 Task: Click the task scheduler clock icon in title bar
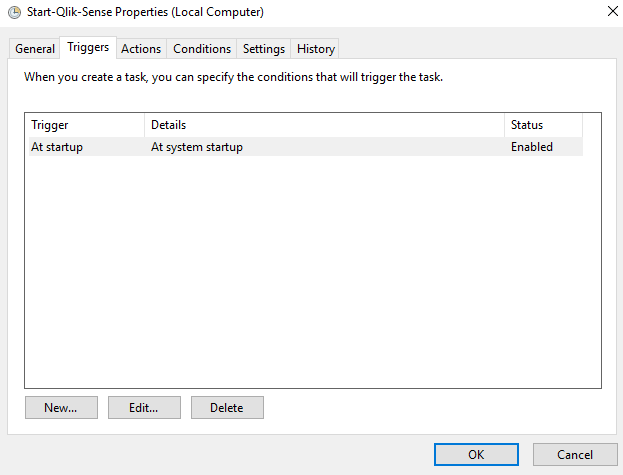[x=15, y=13]
